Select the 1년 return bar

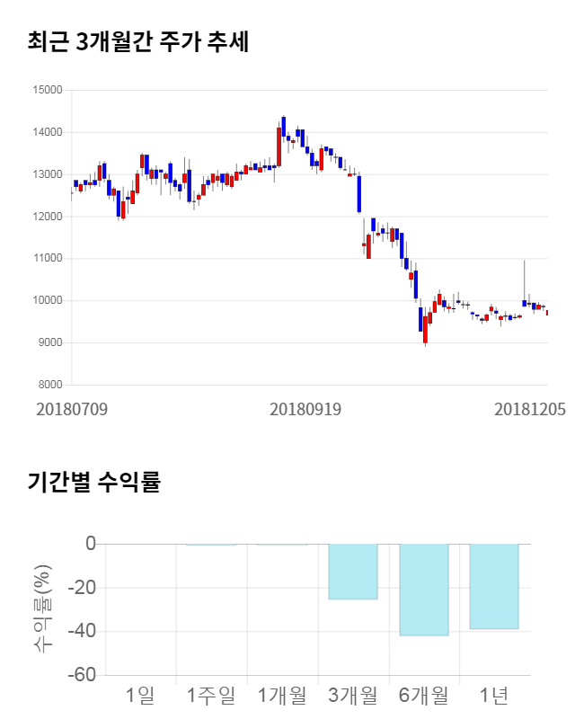(494, 586)
